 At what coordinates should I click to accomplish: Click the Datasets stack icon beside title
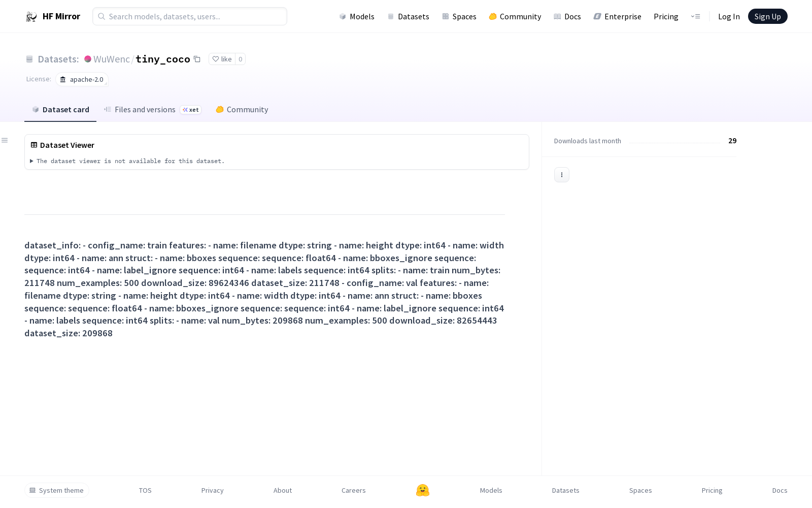pyautogui.click(x=29, y=59)
